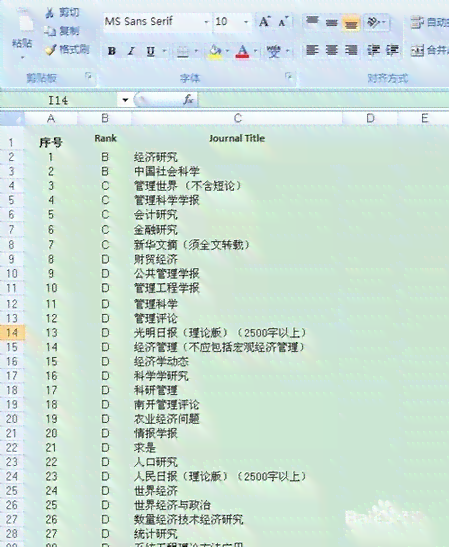The width and height of the screenshot is (449, 548).
Task: Select column D header
Action: (x=370, y=119)
